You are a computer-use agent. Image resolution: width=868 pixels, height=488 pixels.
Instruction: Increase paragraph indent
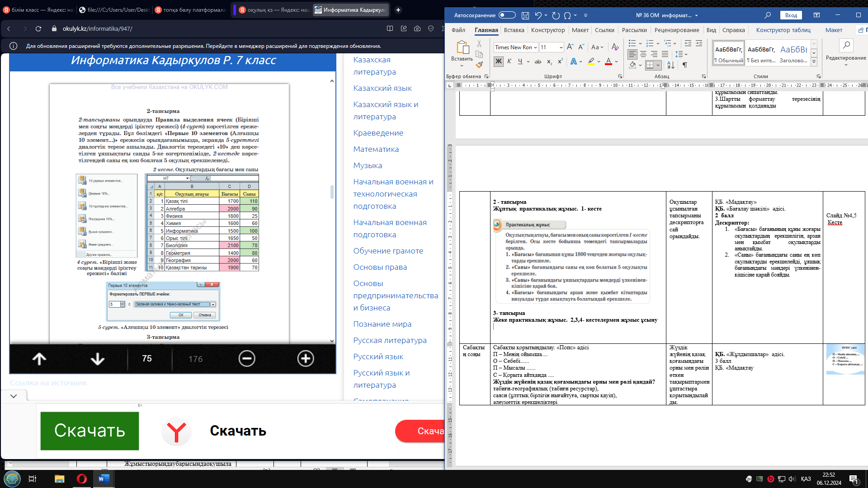(x=699, y=43)
